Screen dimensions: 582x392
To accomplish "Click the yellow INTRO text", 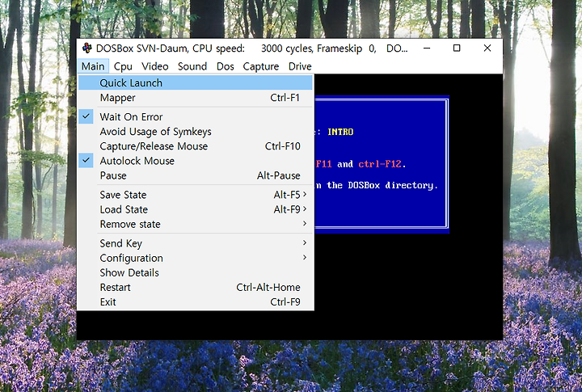I will (x=340, y=132).
